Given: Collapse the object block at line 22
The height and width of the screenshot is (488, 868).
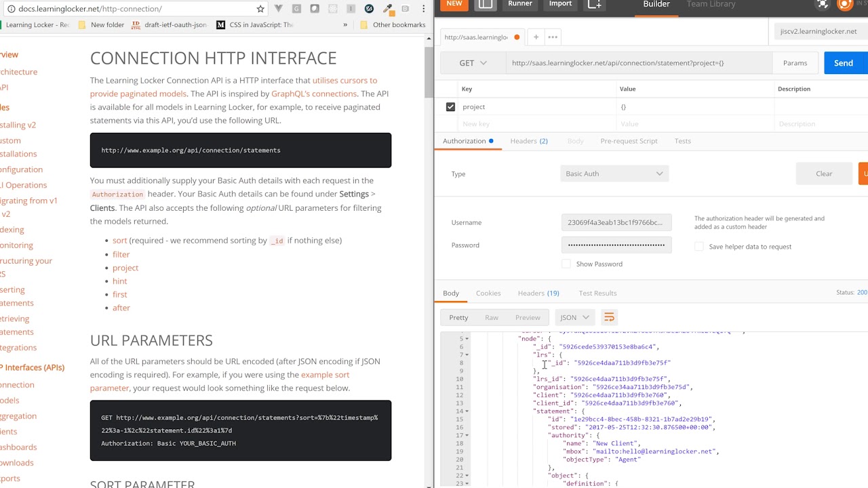Looking at the screenshot, I should [x=467, y=476].
